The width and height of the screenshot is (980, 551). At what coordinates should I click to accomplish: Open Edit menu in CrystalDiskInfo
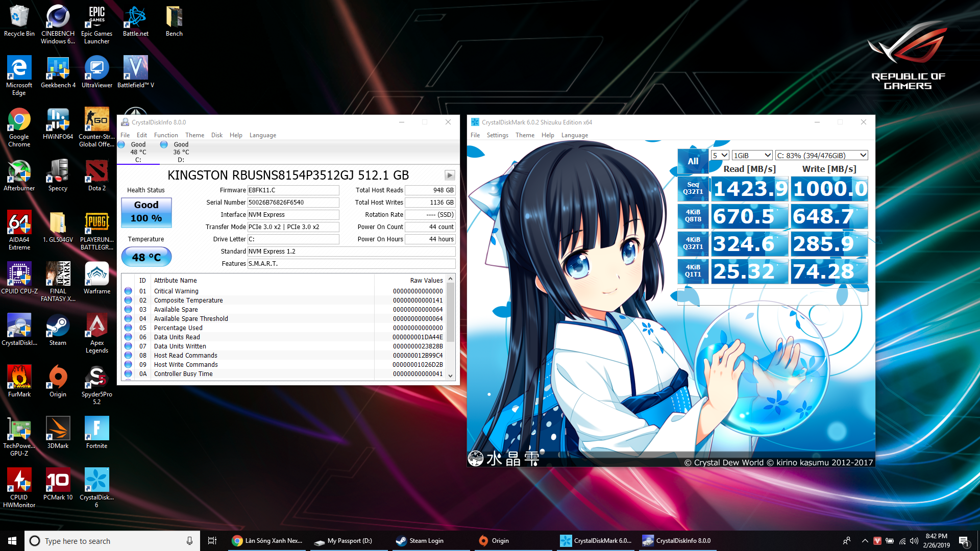pos(142,135)
